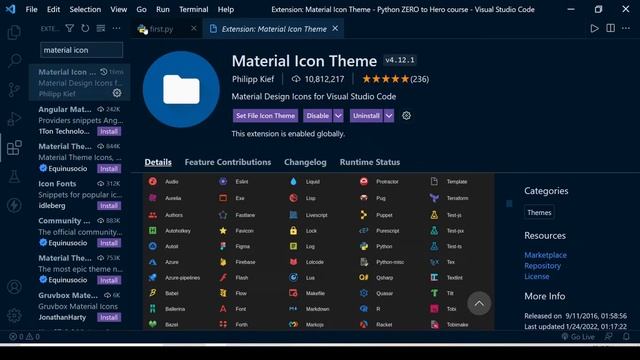Open the Go menu

(x=141, y=9)
